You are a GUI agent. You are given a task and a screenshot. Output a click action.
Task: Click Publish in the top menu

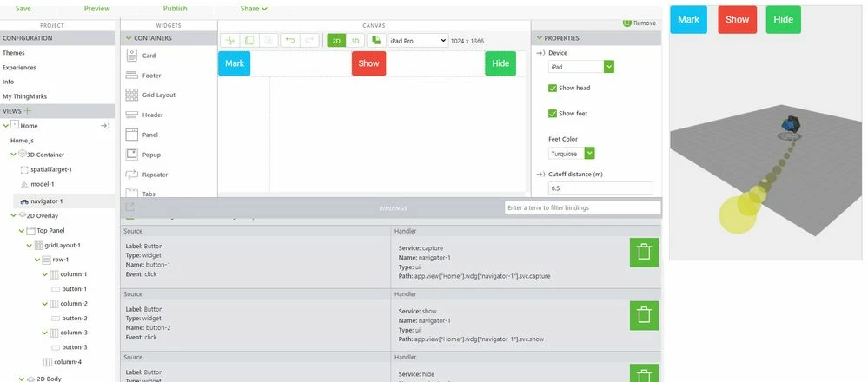[x=175, y=9]
